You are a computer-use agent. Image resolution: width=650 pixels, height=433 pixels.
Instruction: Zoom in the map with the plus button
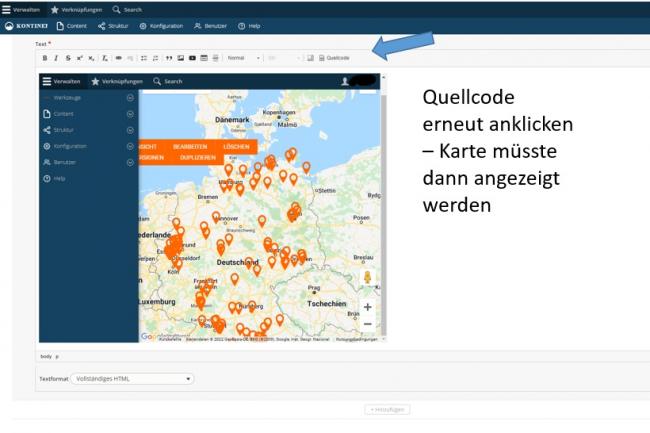(367, 307)
